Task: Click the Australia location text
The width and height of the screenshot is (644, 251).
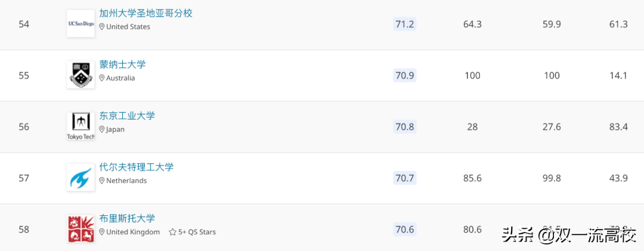Action: pyautogui.click(x=120, y=78)
